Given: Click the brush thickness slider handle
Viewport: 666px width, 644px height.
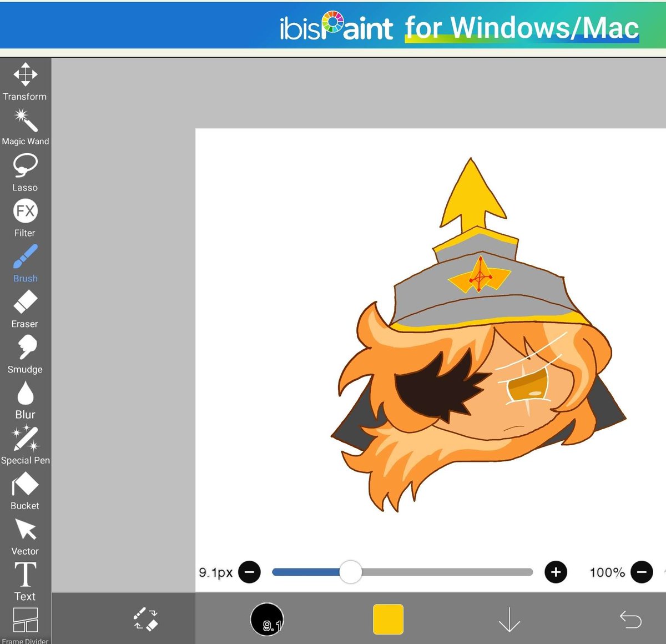Looking at the screenshot, I should click(350, 572).
